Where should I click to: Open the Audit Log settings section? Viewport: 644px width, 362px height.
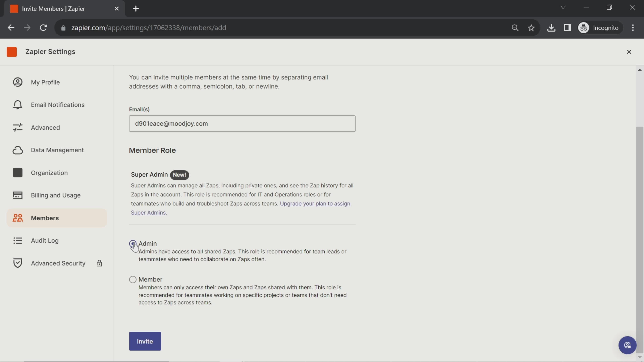coord(44,240)
